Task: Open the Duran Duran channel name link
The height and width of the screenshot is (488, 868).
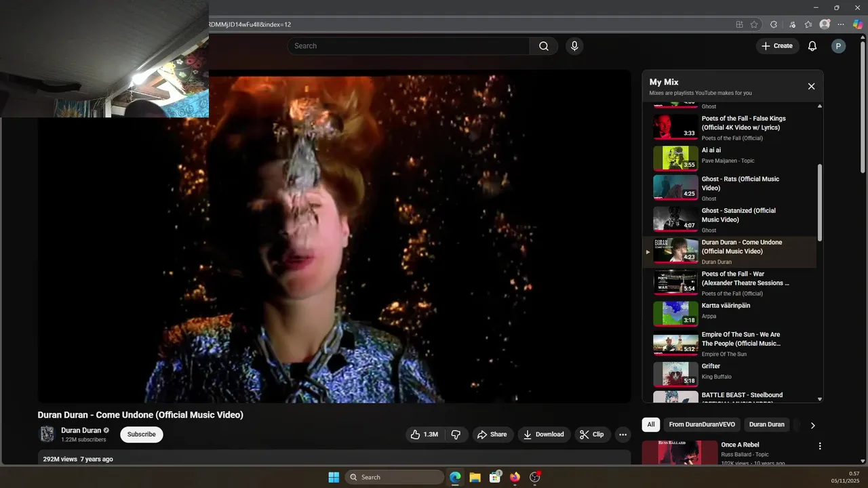Action: (x=81, y=430)
